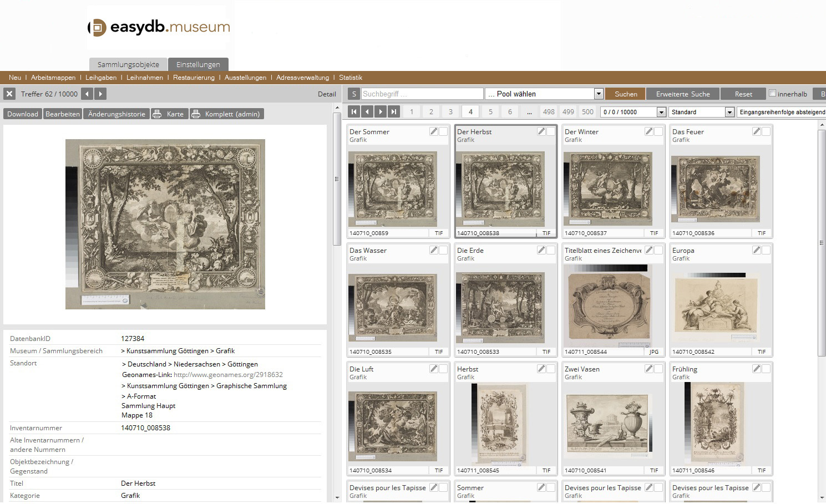Select Das Wasser card checkbox
Image resolution: width=826 pixels, height=504 pixels.
click(443, 250)
